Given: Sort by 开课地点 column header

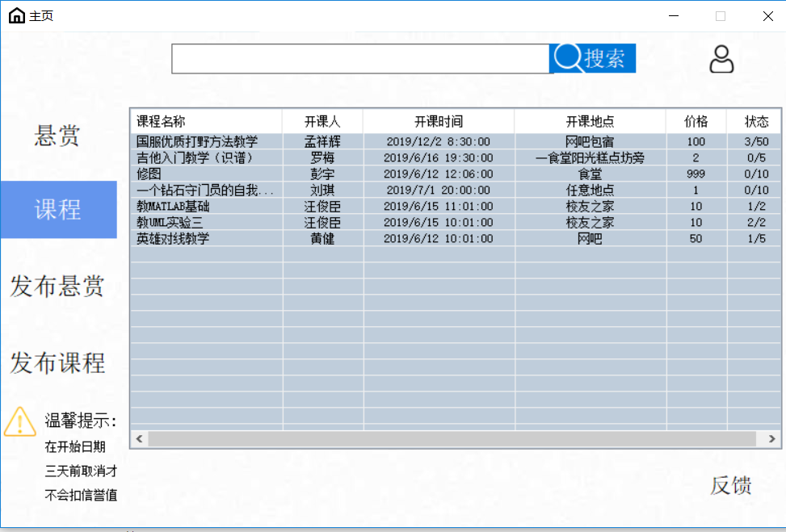Looking at the screenshot, I should click(x=590, y=121).
